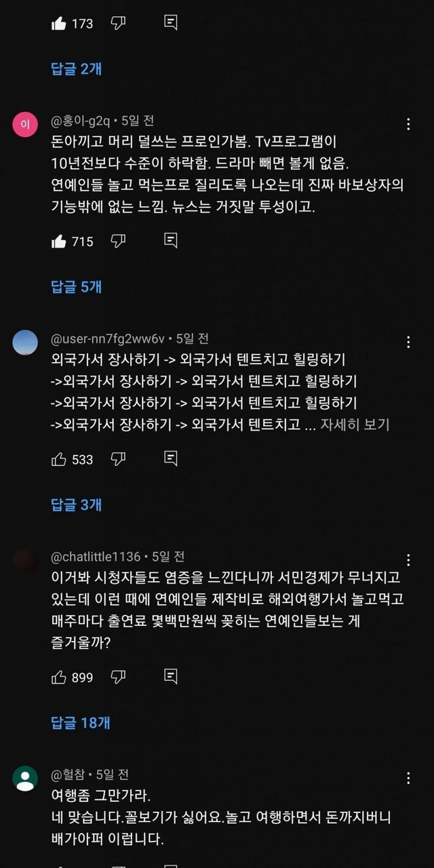This screenshot has height=868, width=434.
Task: Expand the 답글 18개 replies
Action: point(81,723)
